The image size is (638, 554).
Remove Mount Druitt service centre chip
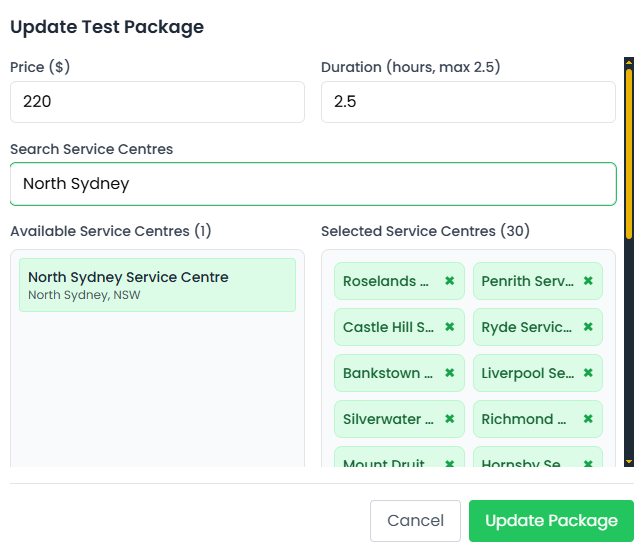click(x=449, y=463)
